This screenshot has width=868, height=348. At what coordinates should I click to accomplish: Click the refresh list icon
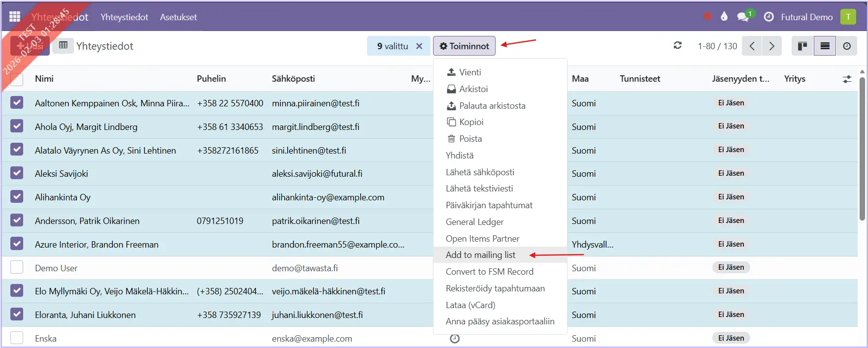pyautogui.click(x=678, y=46)
